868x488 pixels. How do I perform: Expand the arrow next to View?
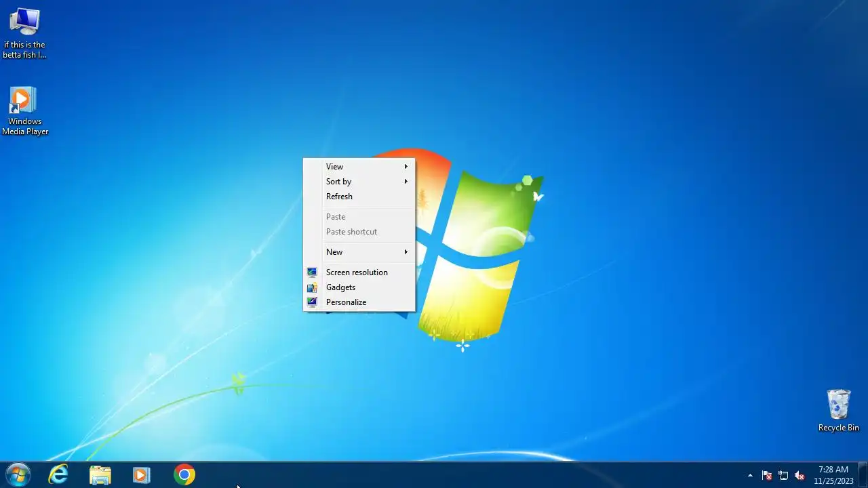(x=406, y=167)
